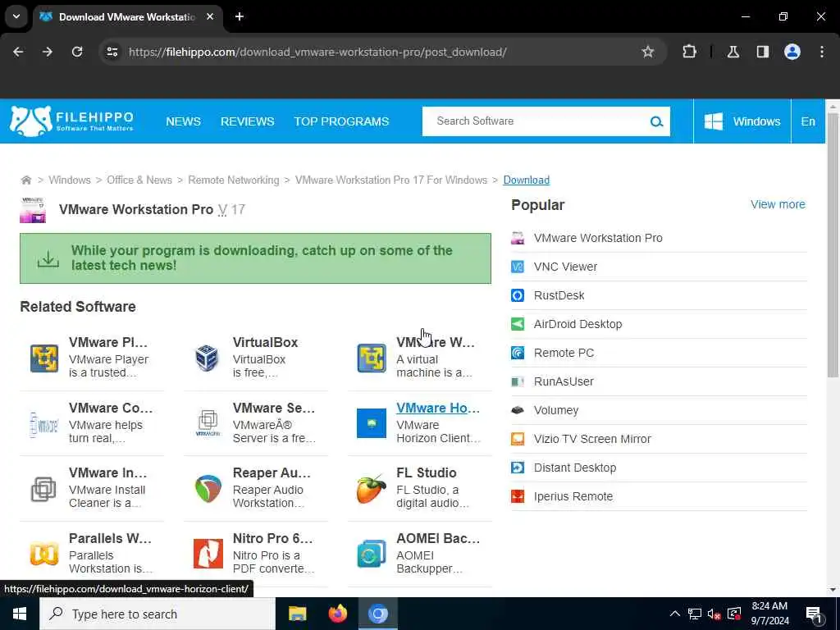Toggle the Chrome side panel

[763, 52]
